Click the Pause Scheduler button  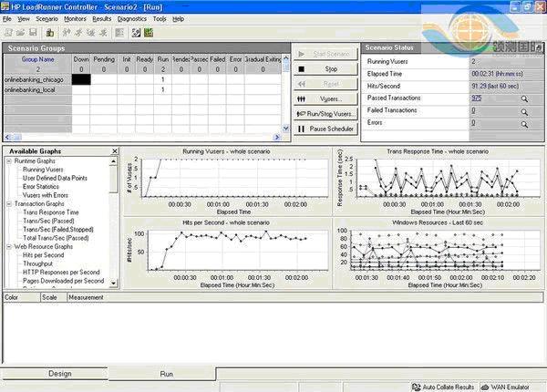tap(325, 129)
